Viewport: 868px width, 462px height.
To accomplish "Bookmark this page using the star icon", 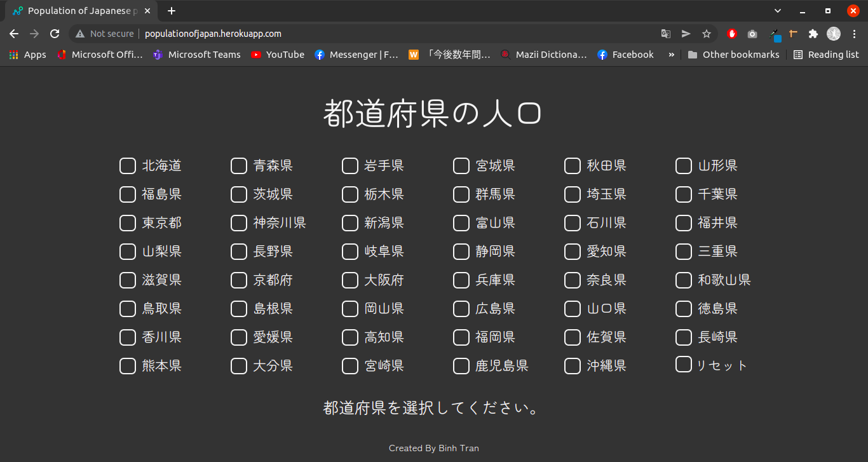I will (707, 33).
